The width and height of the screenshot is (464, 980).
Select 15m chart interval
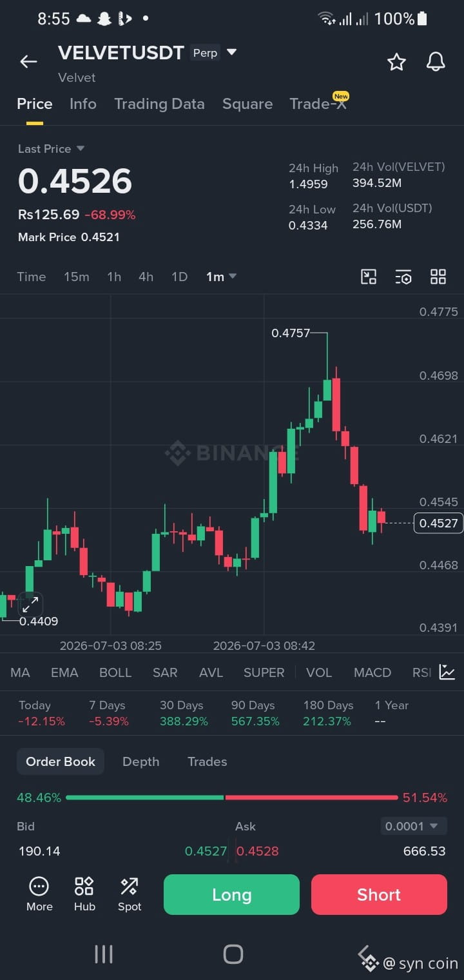(x=77, y=277)
